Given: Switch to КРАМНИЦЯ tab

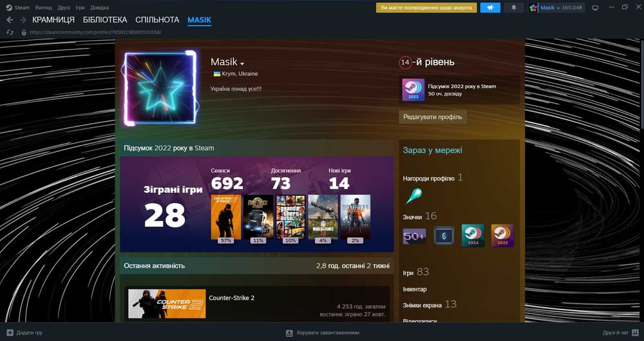Looking at the screenshot, I should [53, 20].
